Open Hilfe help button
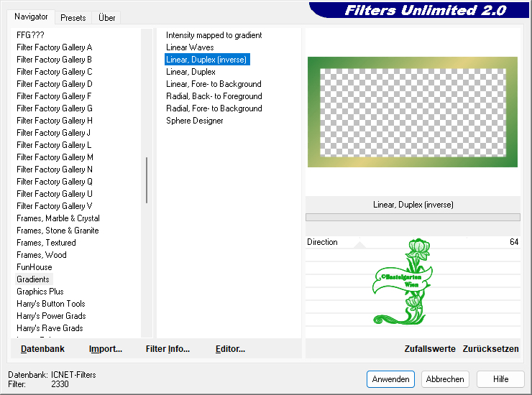532x395 pixels. (x=501, y=379)
